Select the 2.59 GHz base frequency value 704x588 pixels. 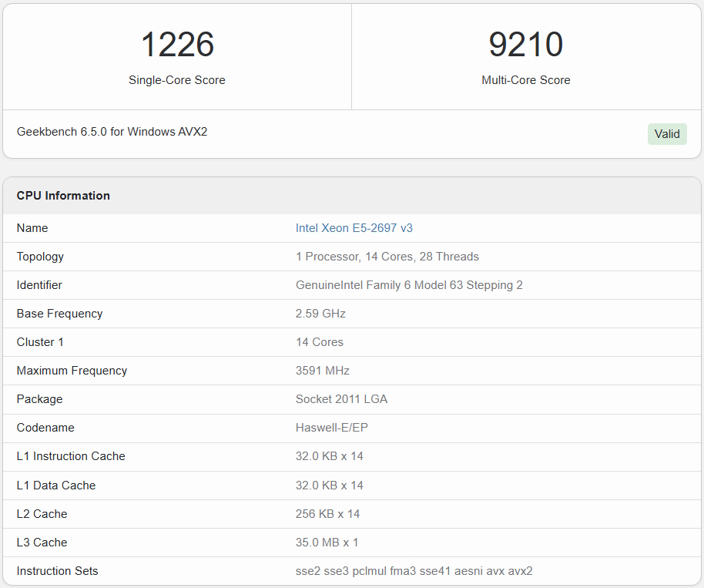coord(320,314)
